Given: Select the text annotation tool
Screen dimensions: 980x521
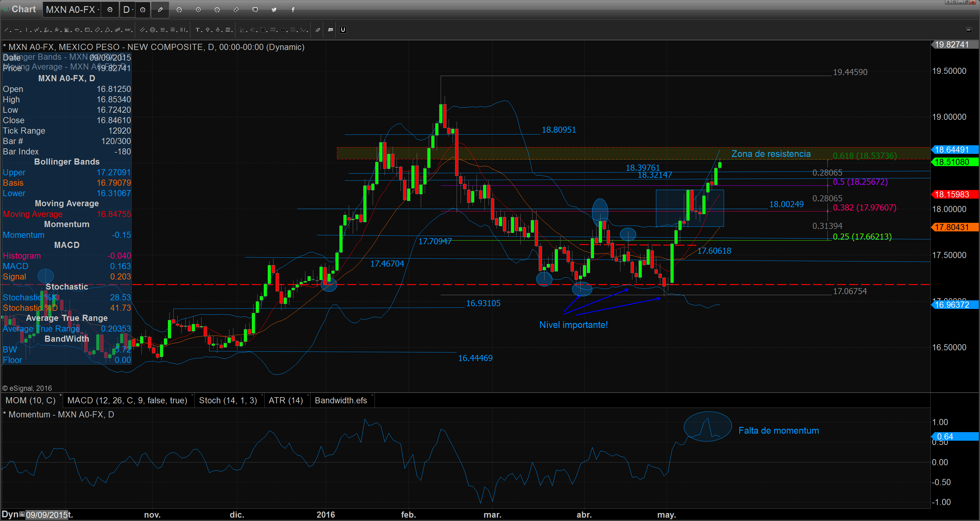Looking at the screenshot, I should [x=198, y=30].
